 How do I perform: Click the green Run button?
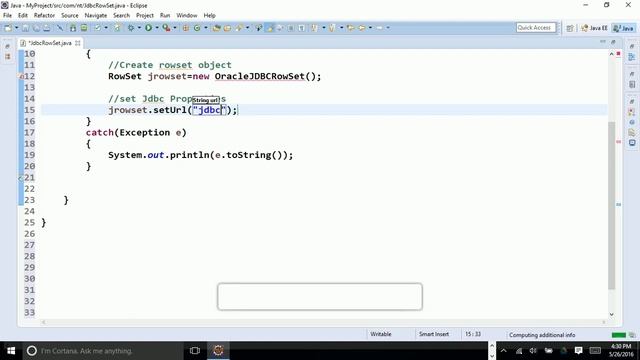pyautogui.click(x=149, y=28)
